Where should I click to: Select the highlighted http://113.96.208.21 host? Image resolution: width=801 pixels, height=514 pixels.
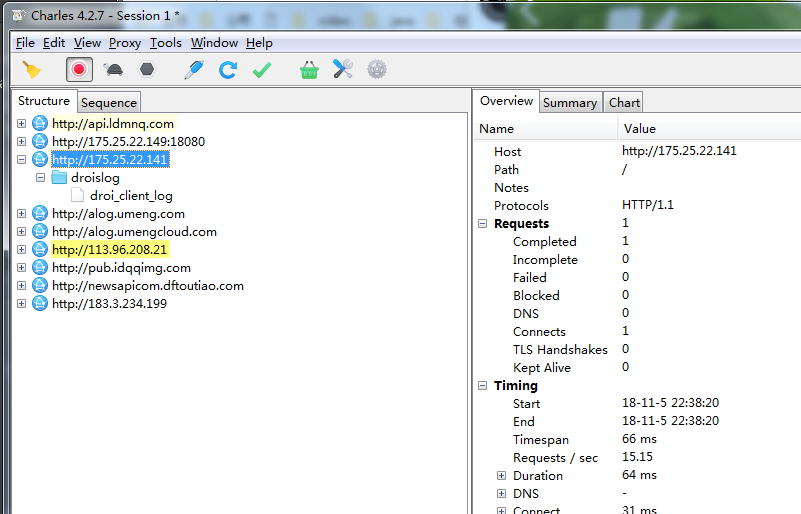(x=110, y=249)
